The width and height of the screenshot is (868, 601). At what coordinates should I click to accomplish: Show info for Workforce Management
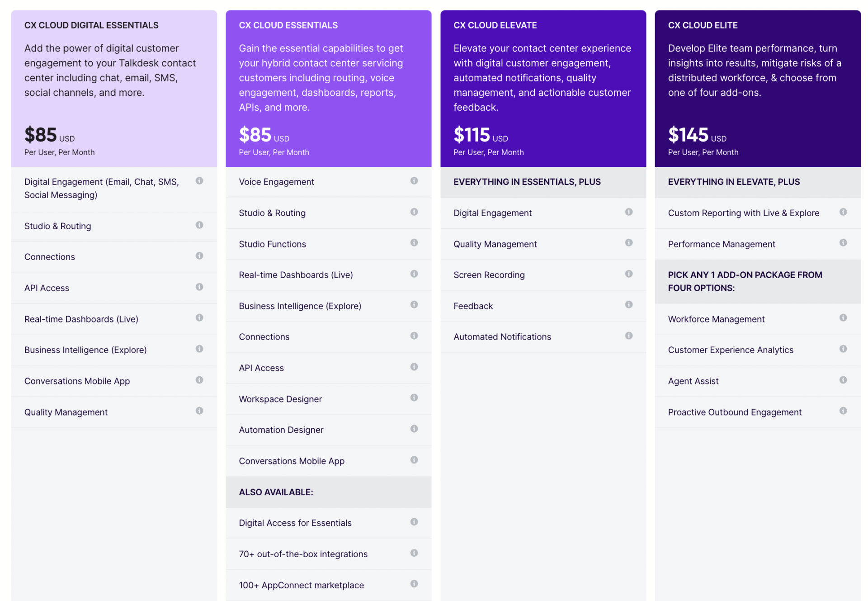point(843,318)
